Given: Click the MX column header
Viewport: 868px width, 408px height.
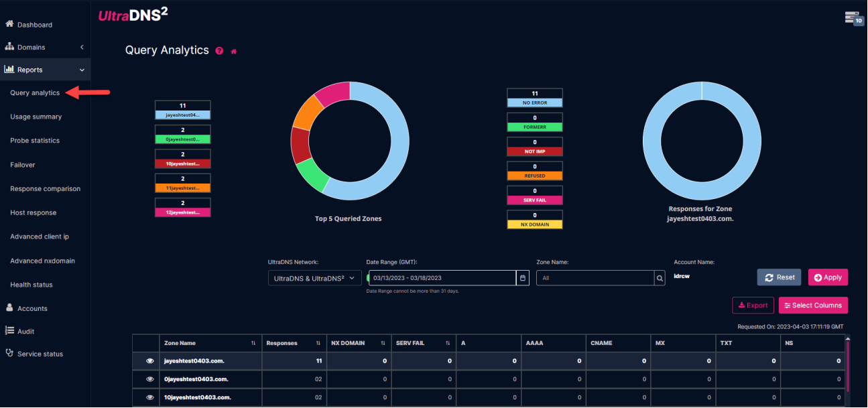Looking at the screenshot, I should (x=683, y=343).
